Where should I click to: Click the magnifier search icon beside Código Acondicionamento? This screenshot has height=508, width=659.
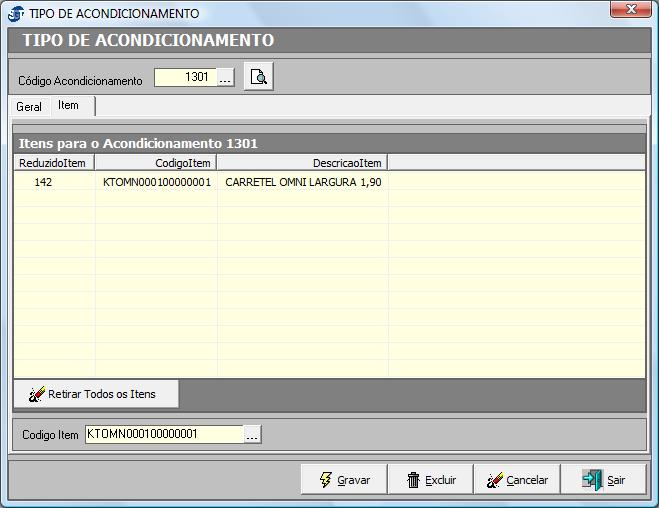(x=258, y=78)
